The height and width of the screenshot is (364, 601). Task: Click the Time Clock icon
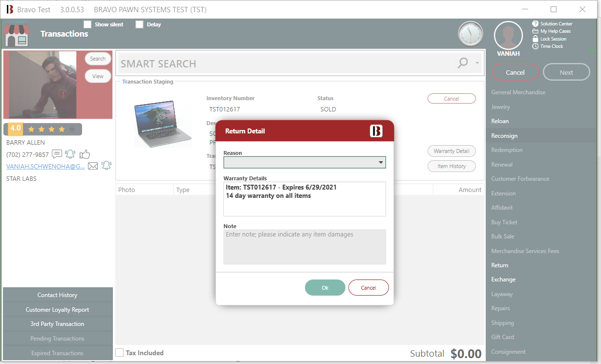click(x=535, y=46)
